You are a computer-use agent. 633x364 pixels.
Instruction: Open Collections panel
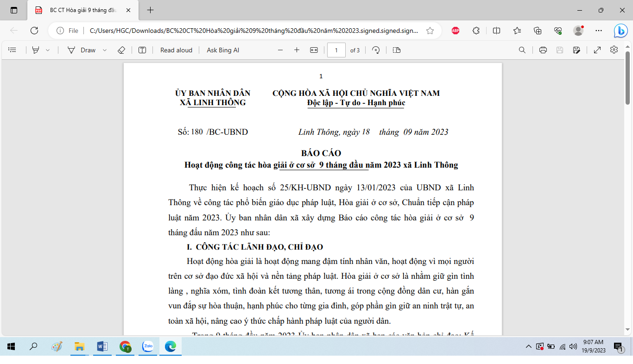click(538, 31)
